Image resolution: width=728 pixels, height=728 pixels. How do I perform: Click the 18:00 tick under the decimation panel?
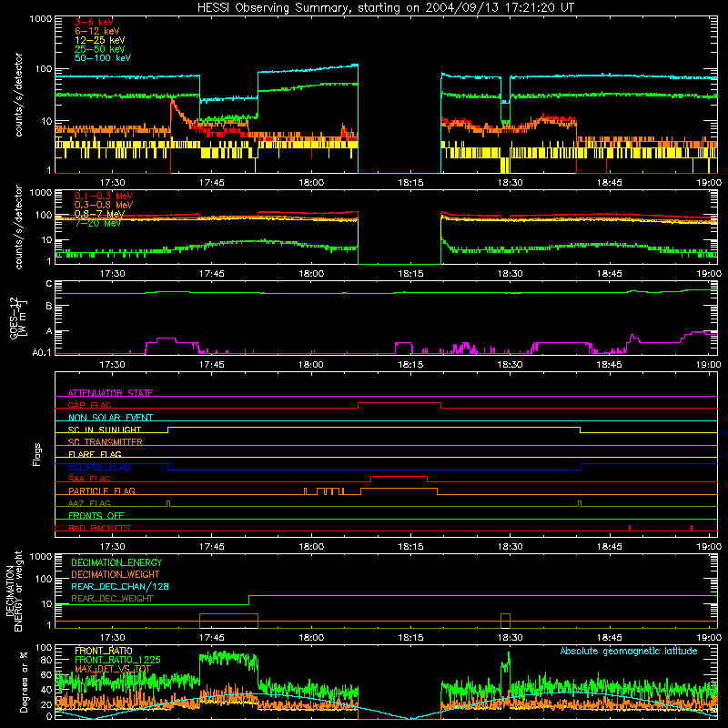tap(311, 638)
